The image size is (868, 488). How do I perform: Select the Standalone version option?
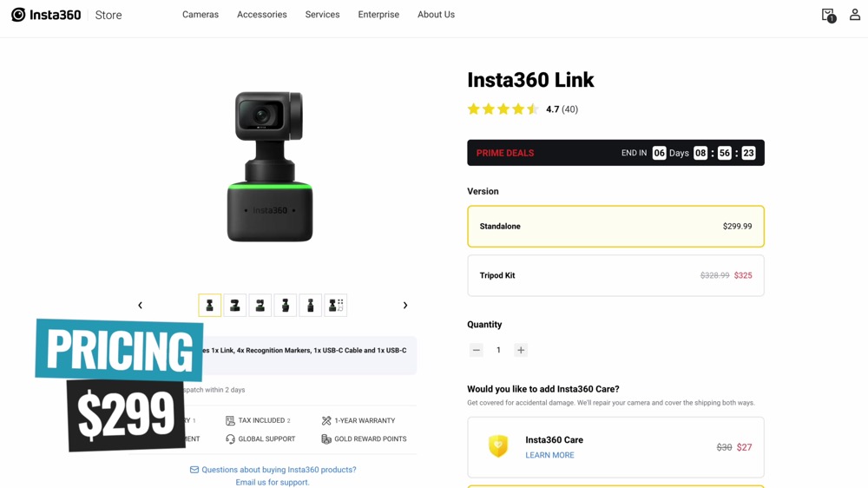point(615,227)
